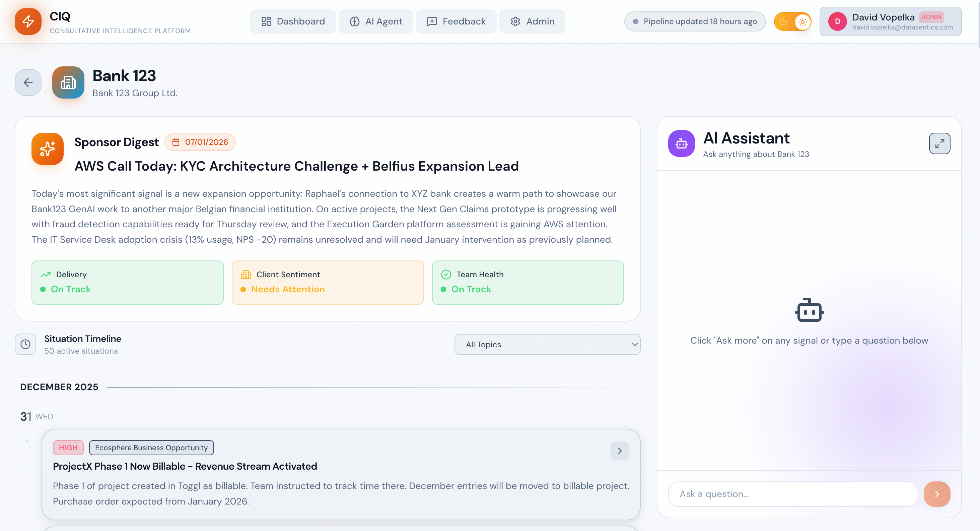Focus the Ask a question input
This screenshot has width=980, height=531.
[792, 494]
